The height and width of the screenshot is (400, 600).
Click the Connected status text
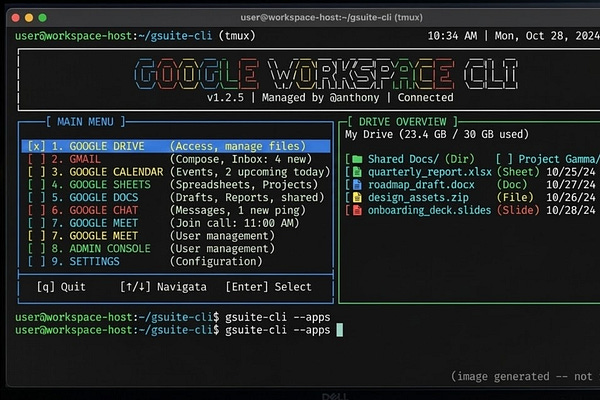tap(425, 98)
